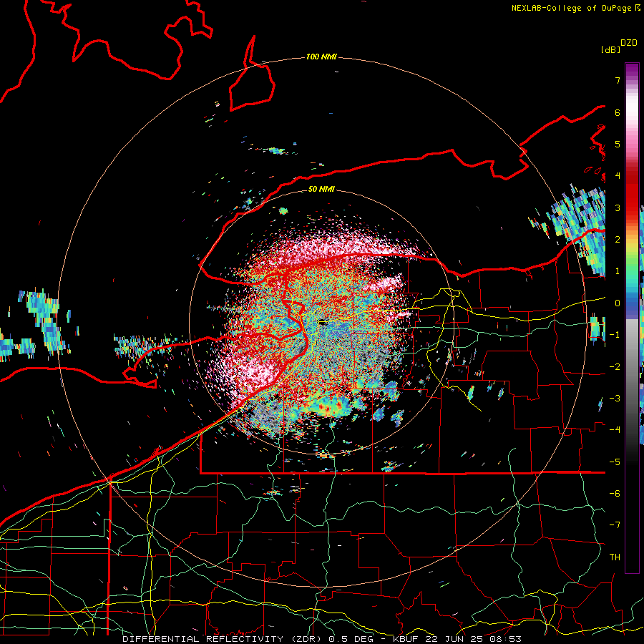
Task: Click the -6 value on color scale
Action: (615, 494)
